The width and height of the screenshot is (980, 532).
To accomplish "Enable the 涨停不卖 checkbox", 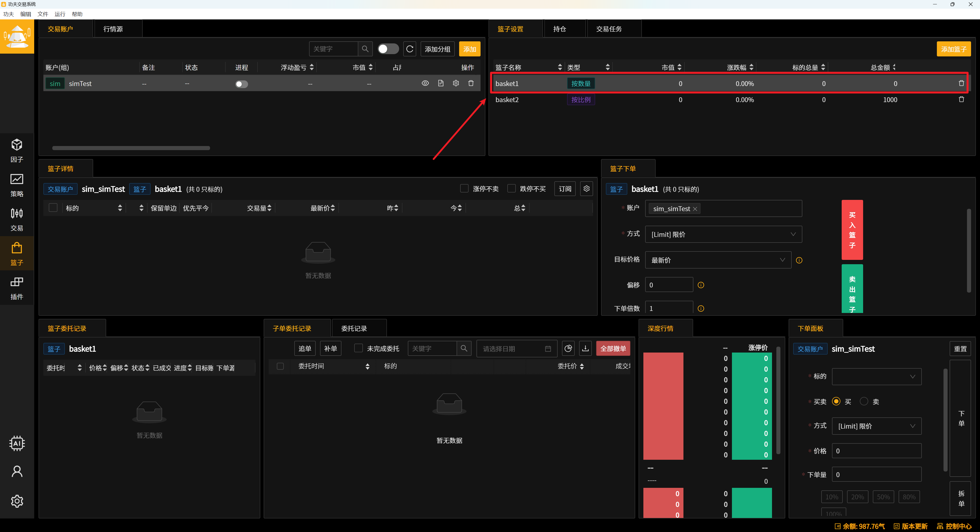I will coord(464,189).
